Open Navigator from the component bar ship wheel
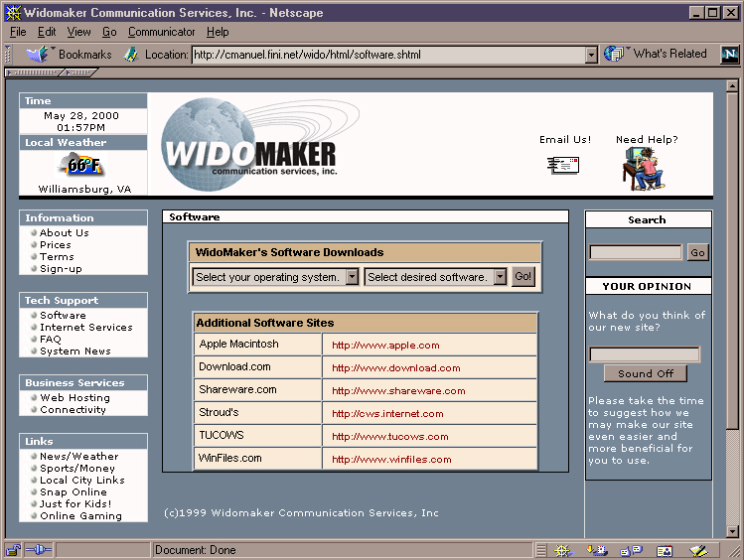Viewport: 744px width, 560px height. [563, 550]
